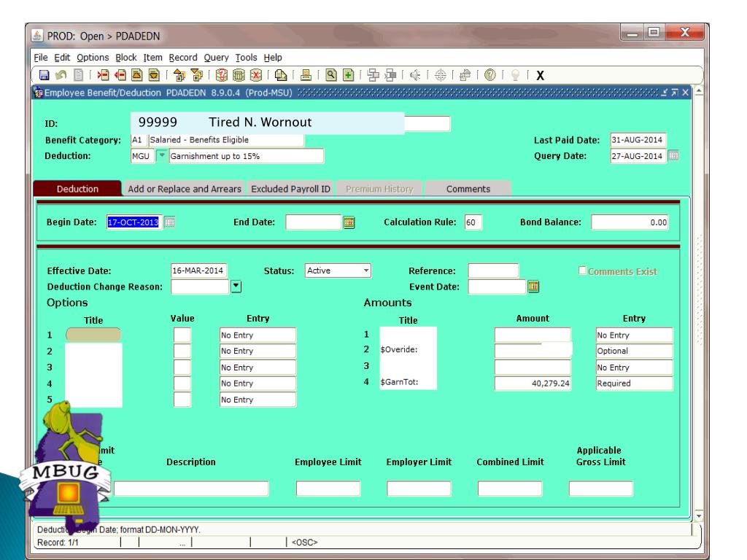Screen dimensions: 747x560
Task: Click the empty End Date field
Action: point(314,222)
